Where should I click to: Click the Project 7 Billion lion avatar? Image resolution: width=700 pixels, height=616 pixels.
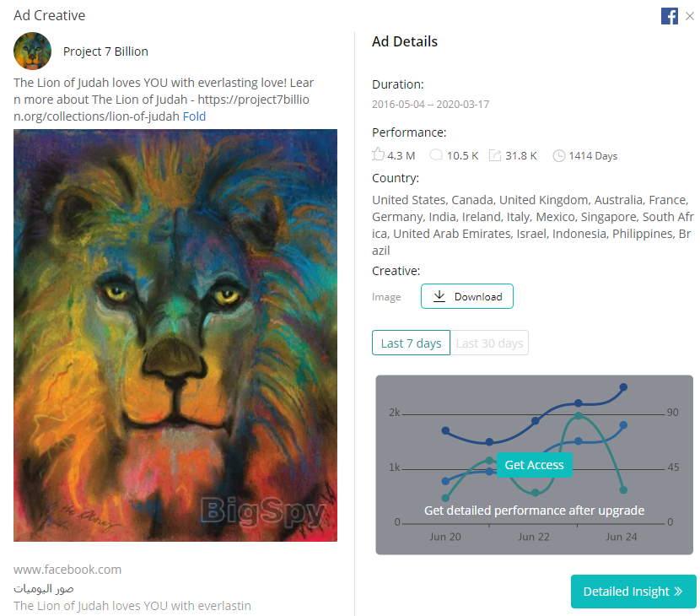32,51
